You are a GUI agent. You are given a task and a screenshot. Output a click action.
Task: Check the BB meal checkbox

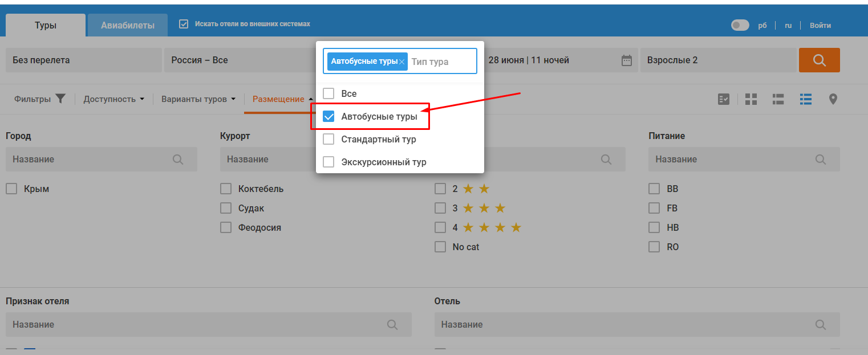pos(654,189)
